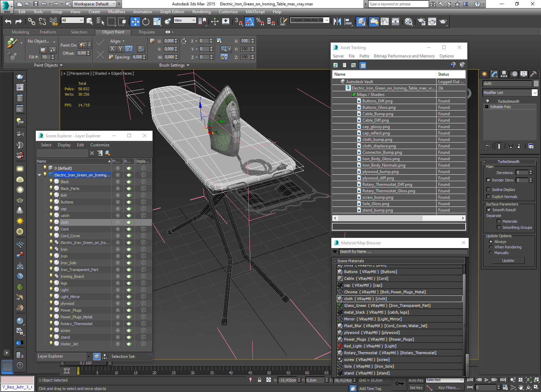Select Manually update radio option
This screenshot has height=392, width=541.
(491, 253)
